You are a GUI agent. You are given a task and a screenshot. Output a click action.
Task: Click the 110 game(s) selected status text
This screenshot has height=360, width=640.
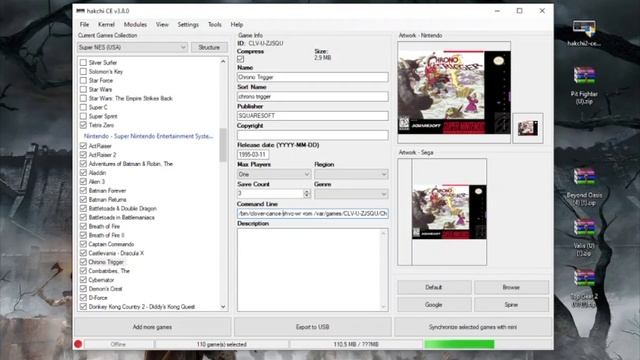click(x=222, y=344)
